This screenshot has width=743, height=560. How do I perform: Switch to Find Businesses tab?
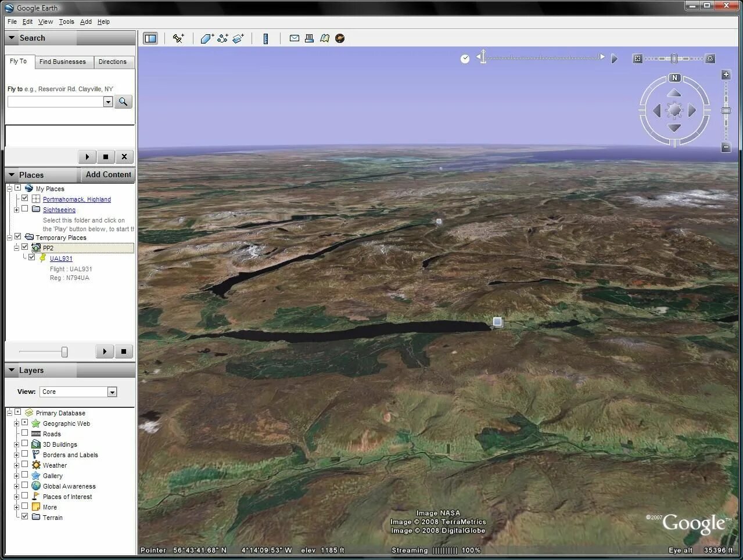coord(63,62)
